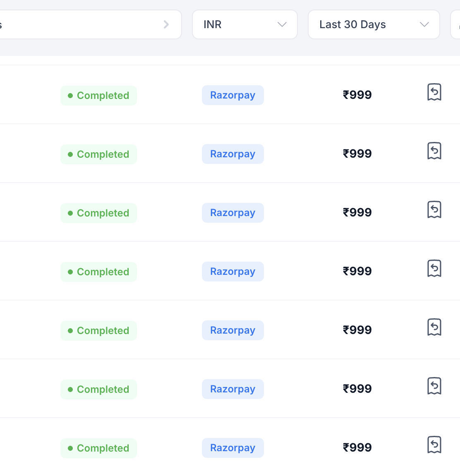This screenshot has height=476, width=460.
Task: Click the ₹999 amount in the fourth row
Action: pyautogui.click(x=357, y=271)
